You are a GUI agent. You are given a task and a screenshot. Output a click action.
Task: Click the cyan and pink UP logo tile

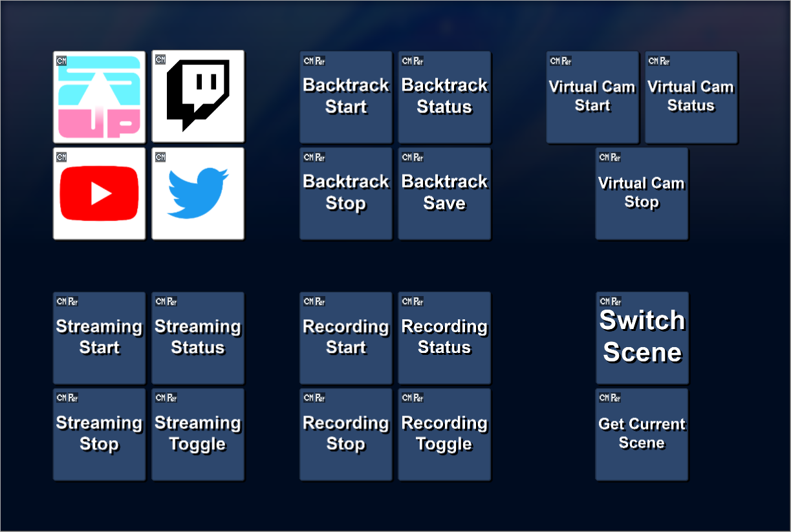[99, 96]
